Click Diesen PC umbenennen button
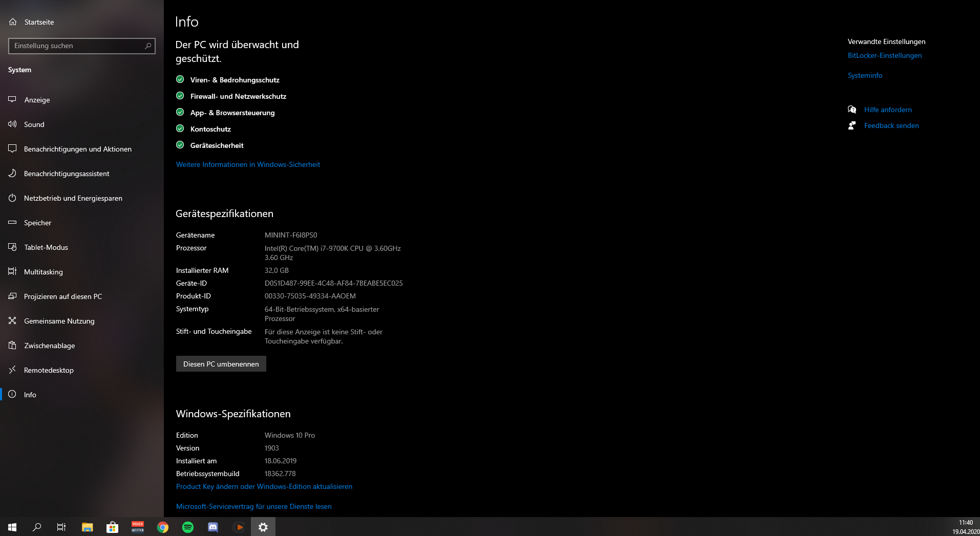The height and width of the screenshot is (536, 980). (x=221, y=364)
